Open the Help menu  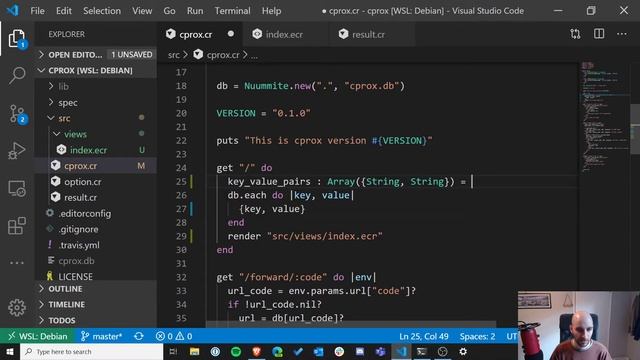(x=271, y=11)
